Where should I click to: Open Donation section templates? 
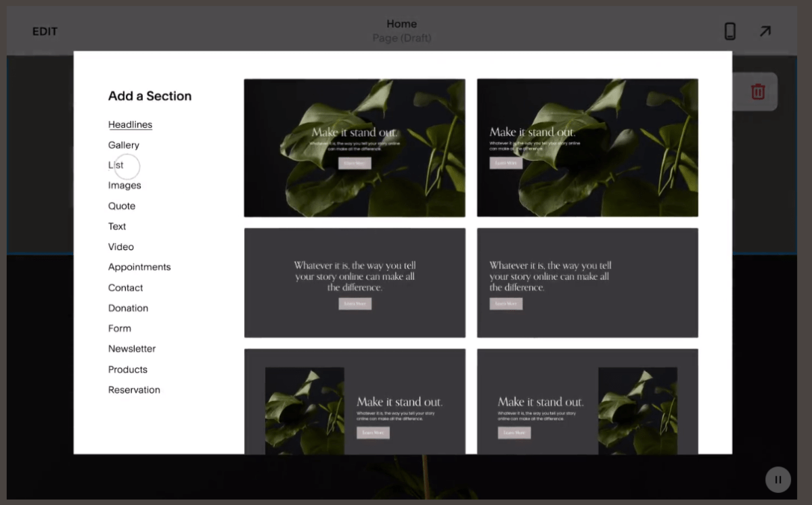tap(128, 308)
